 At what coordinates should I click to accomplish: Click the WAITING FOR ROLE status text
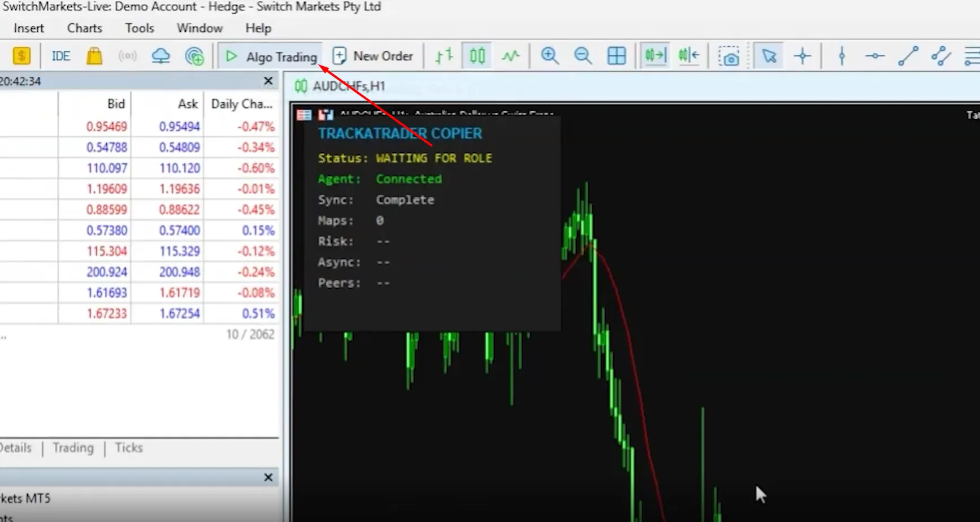(x=434, y=158)
